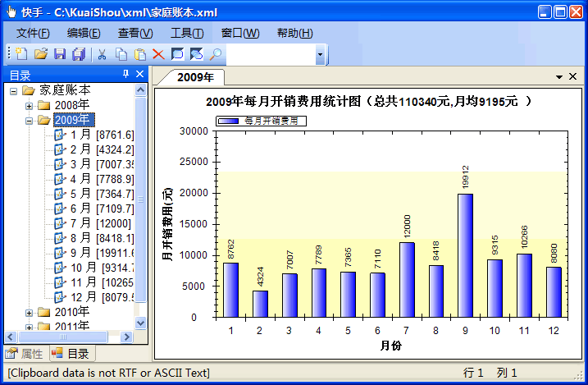Click the Copy toolbar icon
The image size is (588, 385).
click(121, 54)
